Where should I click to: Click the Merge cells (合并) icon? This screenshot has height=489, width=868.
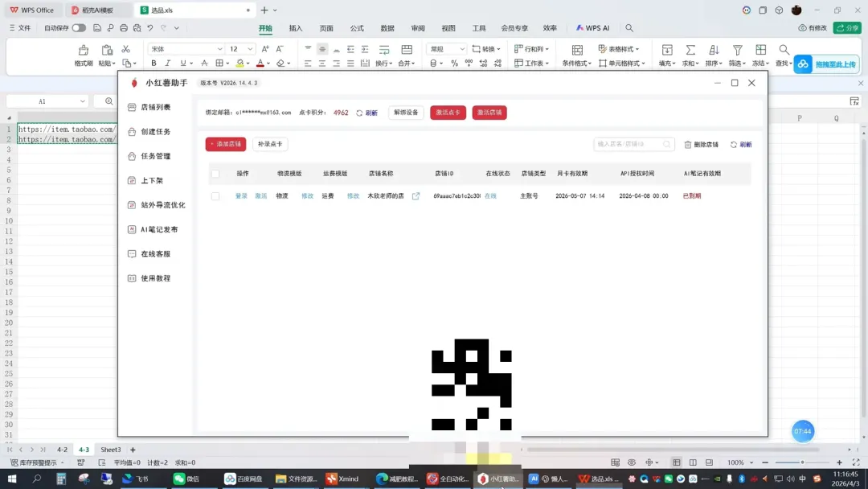tap(407, 49)
